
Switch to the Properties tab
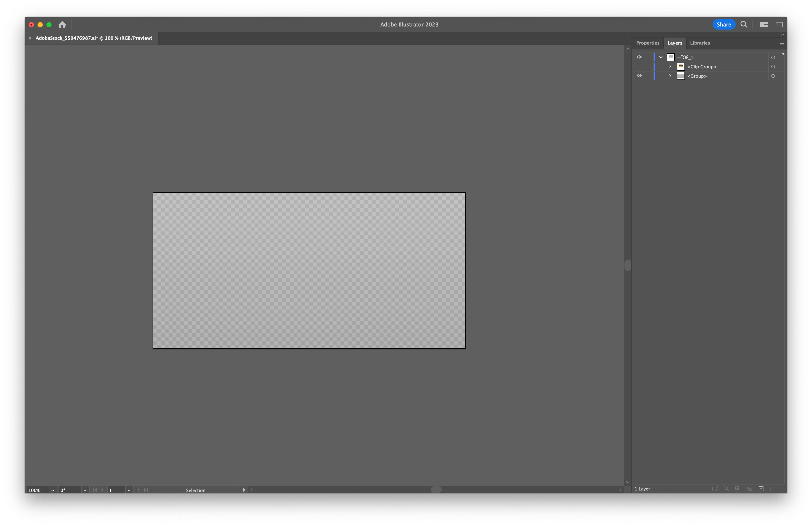[648, 43]
